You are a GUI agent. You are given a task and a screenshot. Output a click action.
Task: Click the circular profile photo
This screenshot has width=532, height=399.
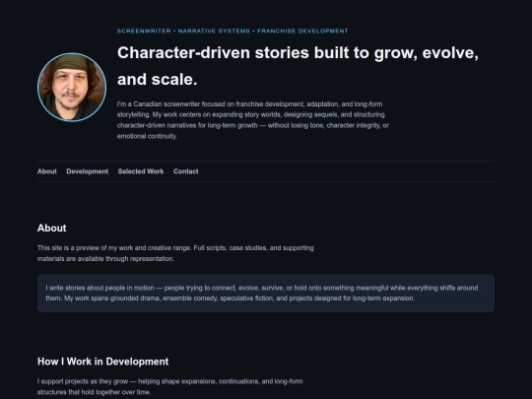72,88
